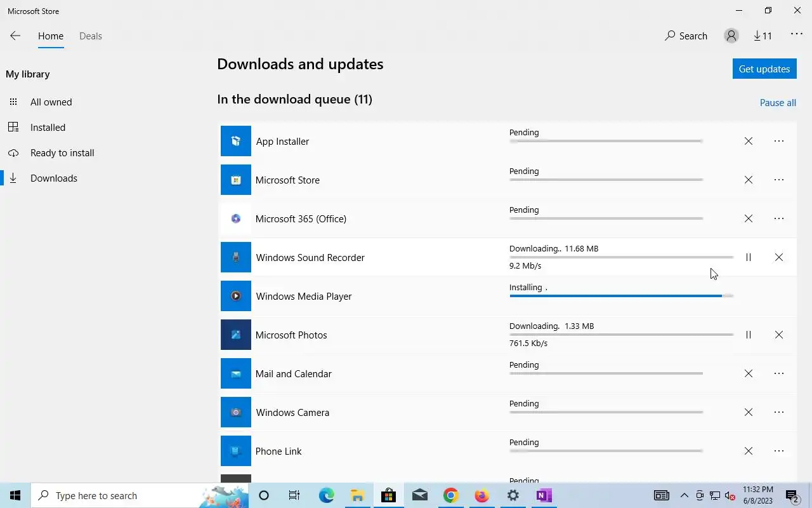The width and height of the screenshot is (812, 508).
Task: Open the Home tab
Action: pos(51,36)
